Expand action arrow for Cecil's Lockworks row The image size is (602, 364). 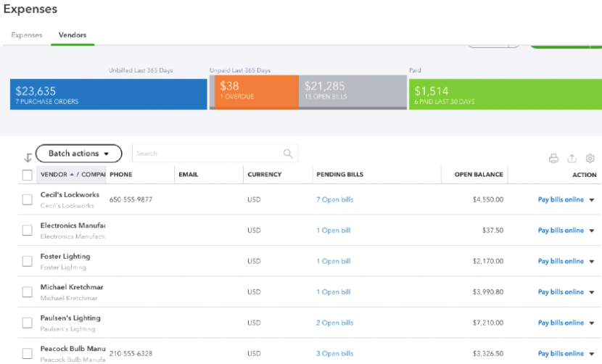click(591, 200)
